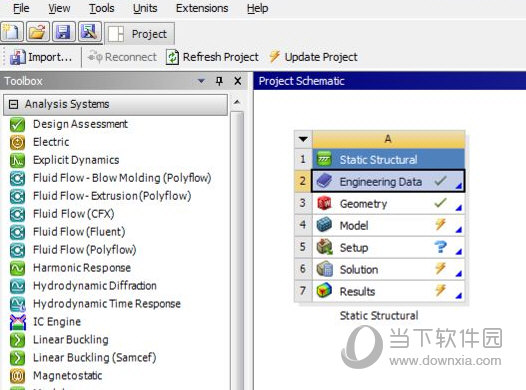526x390 pixels.
Task: Click the Solution cell icon
Action: (x=324, y=269)
